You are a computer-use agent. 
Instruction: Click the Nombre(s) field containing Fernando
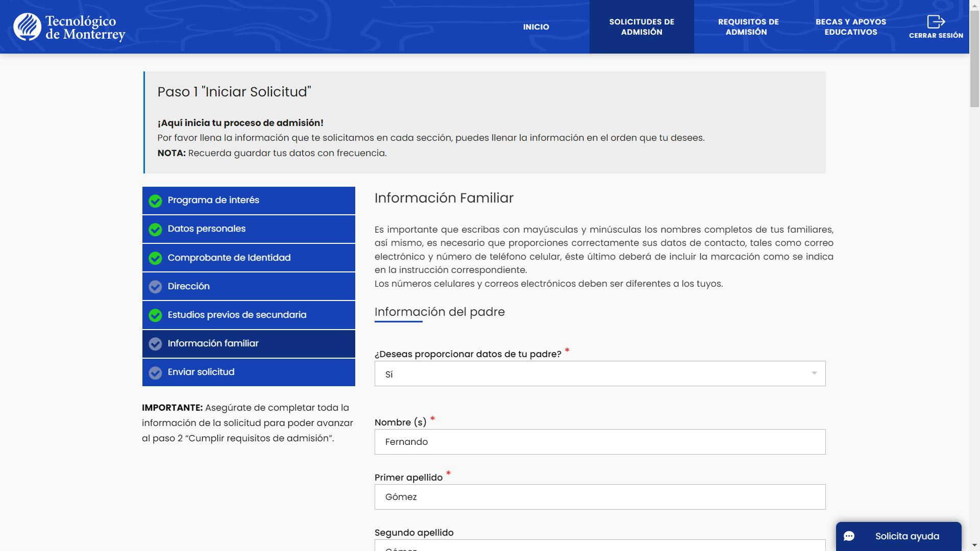tap(600, 442)
